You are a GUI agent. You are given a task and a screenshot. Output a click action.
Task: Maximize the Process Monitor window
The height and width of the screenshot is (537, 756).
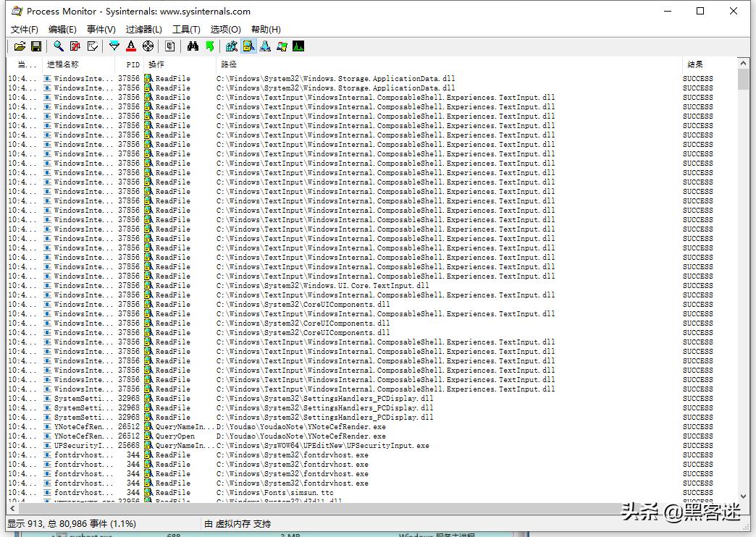pos(700,11)
